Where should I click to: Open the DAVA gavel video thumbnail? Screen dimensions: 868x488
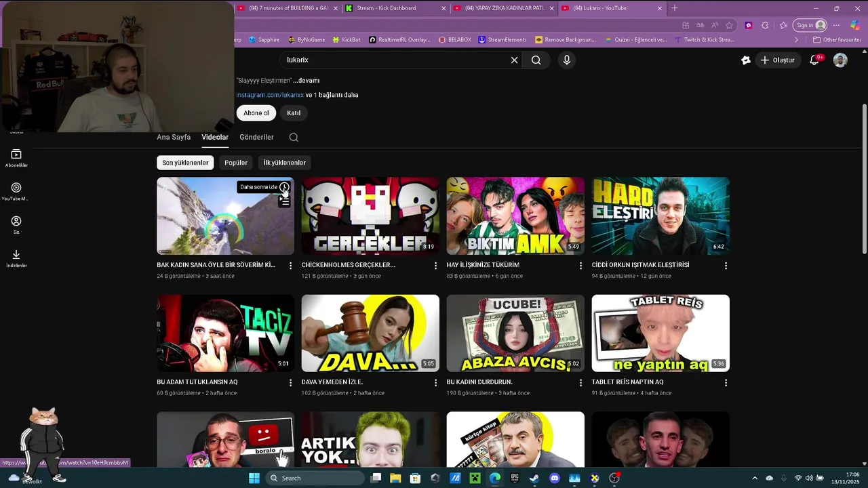coord(370,333)
